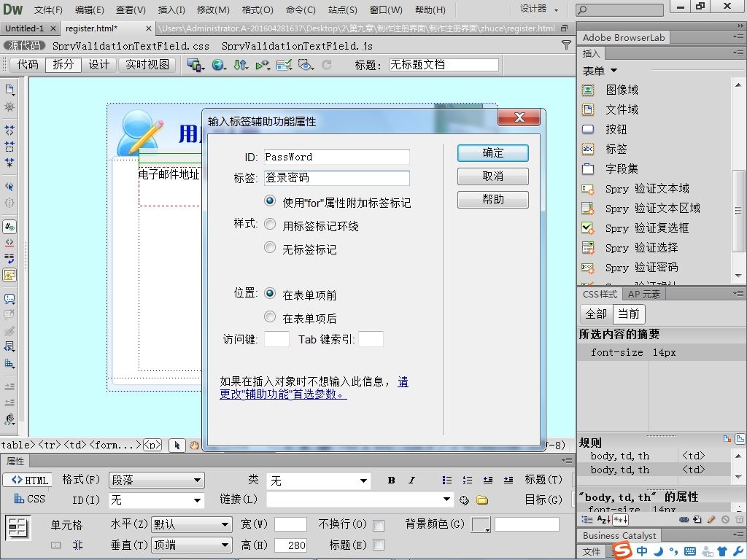Image resolution: width=747 pixels, height=560 pixels.
Task: Open the 水平(Z) 默认 dropdown
Action: coord(192,525)
